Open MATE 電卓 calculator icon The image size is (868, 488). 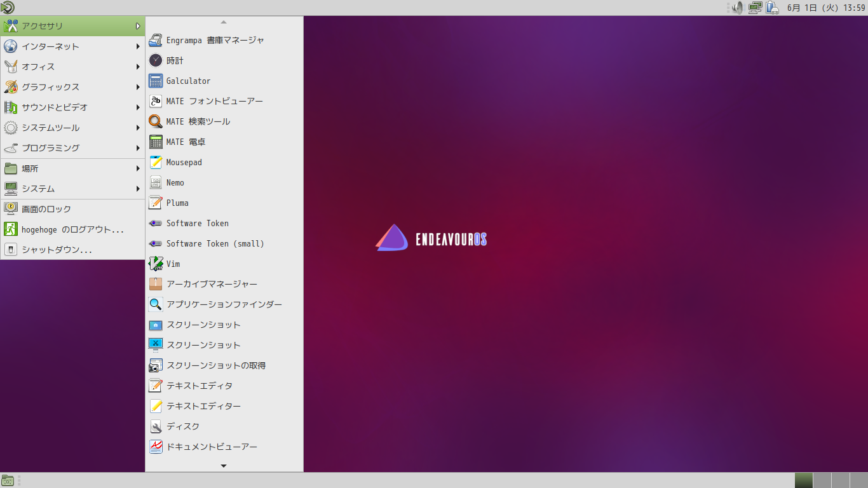[x=156, y=142]
